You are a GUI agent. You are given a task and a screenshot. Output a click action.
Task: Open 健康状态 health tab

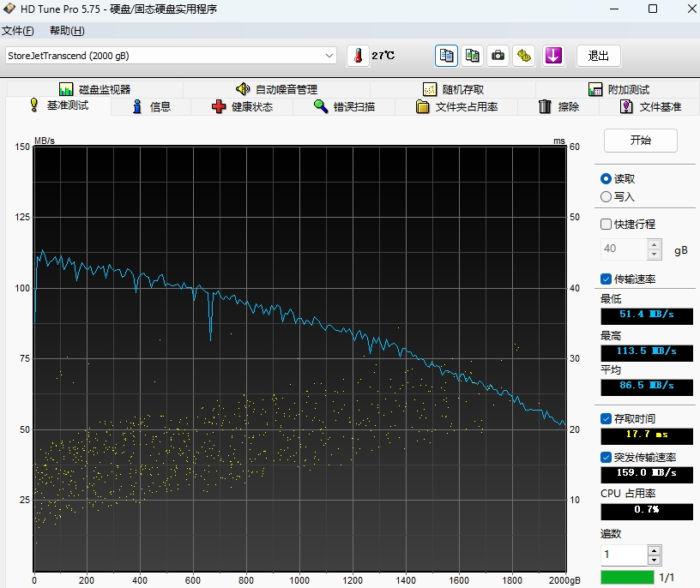243,106
